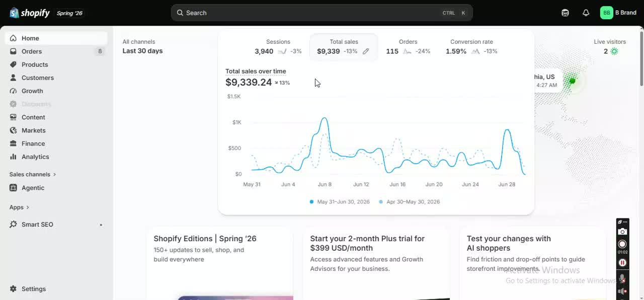
Task: Open the BB Brand account menu
Action: click(x=618, y=13)
